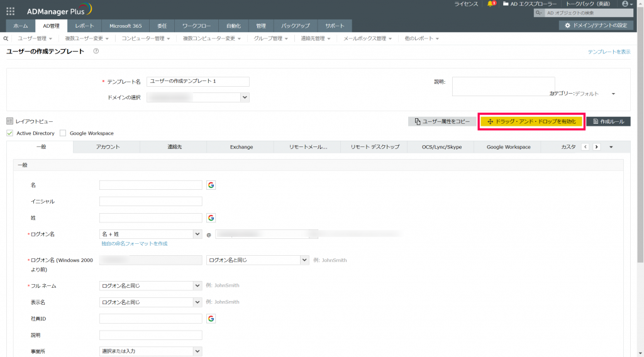Click the ADManager Plus logo
The width and height of the screenshot is (644, 357).
[60, 10]
